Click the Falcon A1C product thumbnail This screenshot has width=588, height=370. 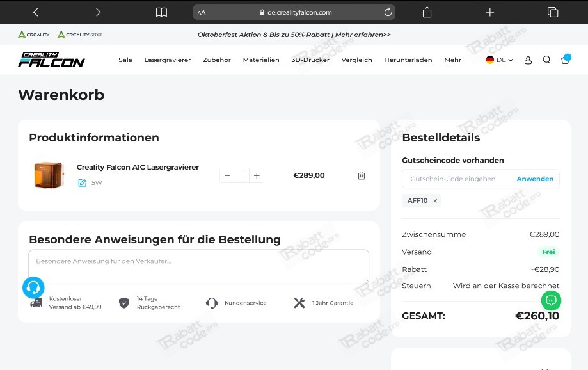point(48,175)
